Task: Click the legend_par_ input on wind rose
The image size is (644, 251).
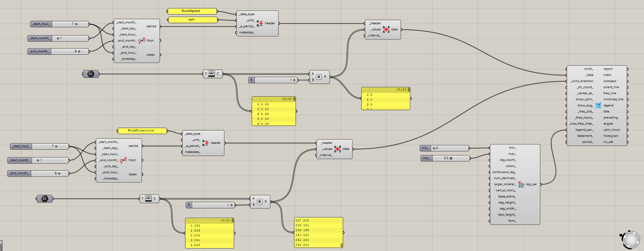Action: 584,130
